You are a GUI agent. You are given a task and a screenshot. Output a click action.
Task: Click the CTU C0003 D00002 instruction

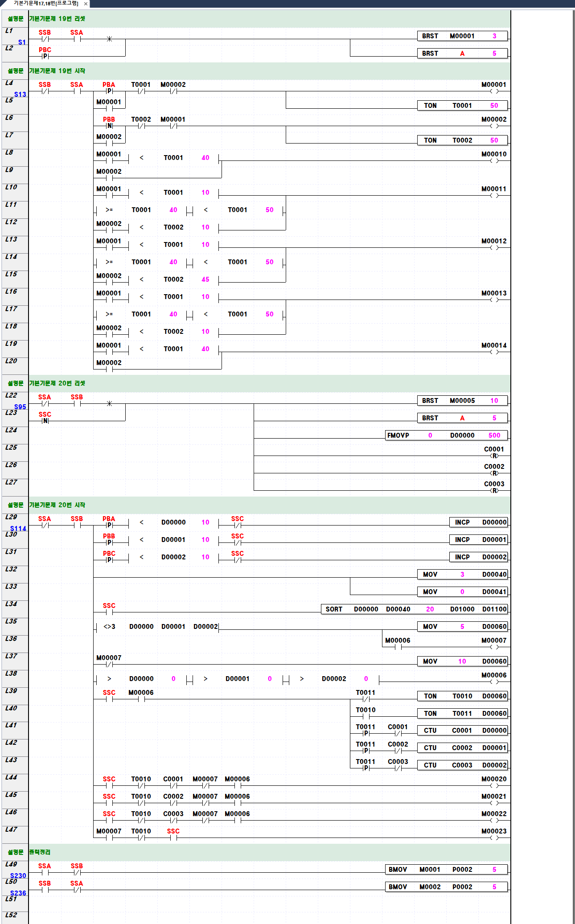[x=462, y=765]
